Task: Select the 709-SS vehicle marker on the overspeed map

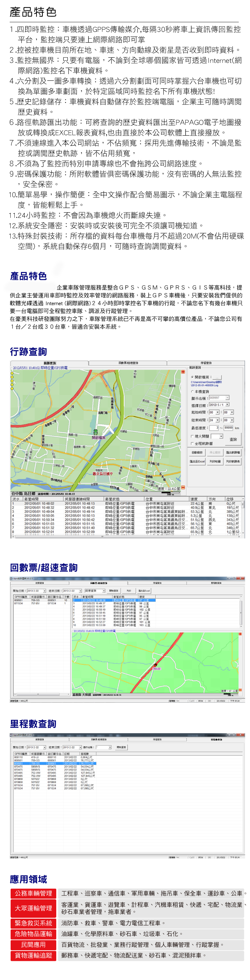Action: (155, 666)
